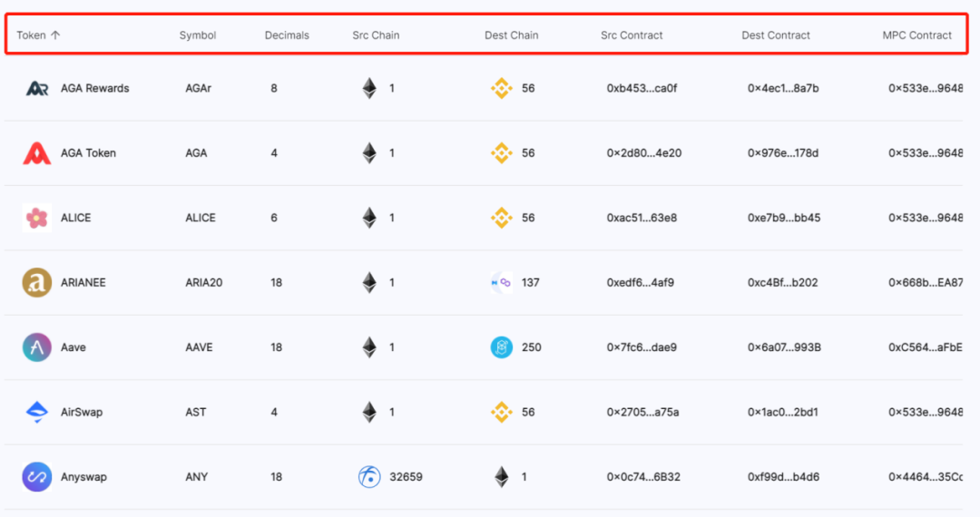Click the BNB dest chain icon in AGA Token row
The height and width of the screenshot is (517, 980).
pyautogui.click(x=501, y=153)
